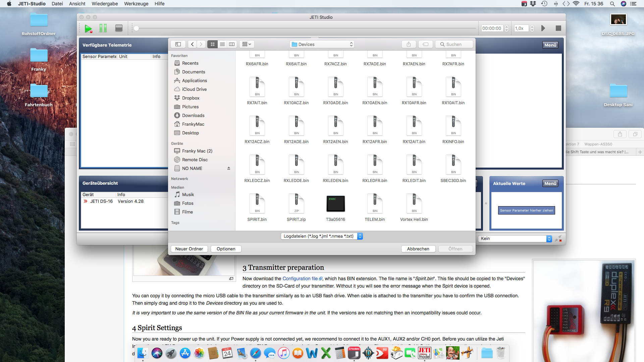
Task: Switch file dialog to list view
Action: [x=222, y=44]
